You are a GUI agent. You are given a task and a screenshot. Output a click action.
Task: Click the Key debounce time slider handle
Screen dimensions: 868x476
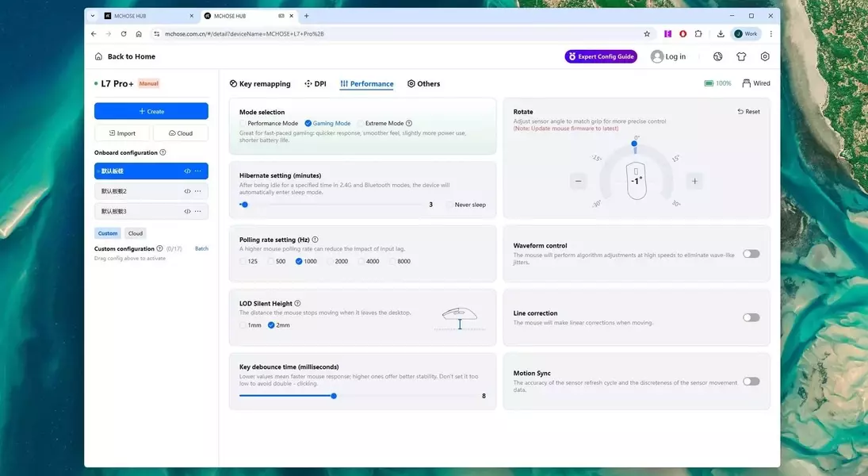click(x=334, y=396)
